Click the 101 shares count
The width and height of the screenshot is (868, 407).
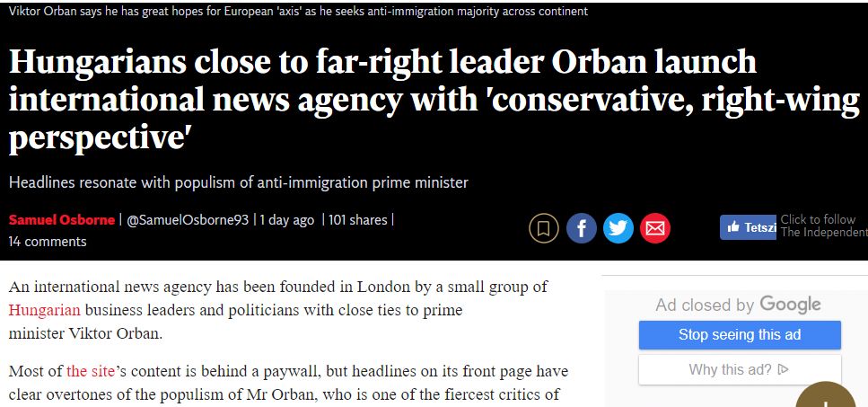357,220
